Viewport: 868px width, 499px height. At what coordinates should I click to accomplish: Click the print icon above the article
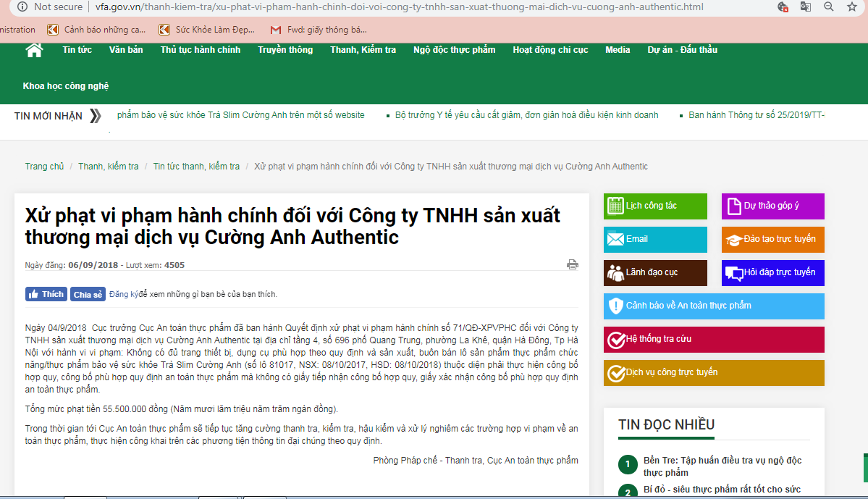pyautogui.click(x=573, y=264)
